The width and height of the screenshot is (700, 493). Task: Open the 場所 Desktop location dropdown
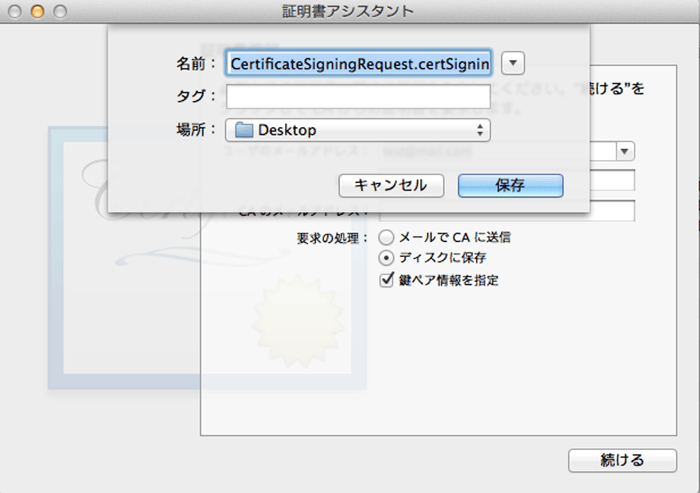tap(357, 130)
